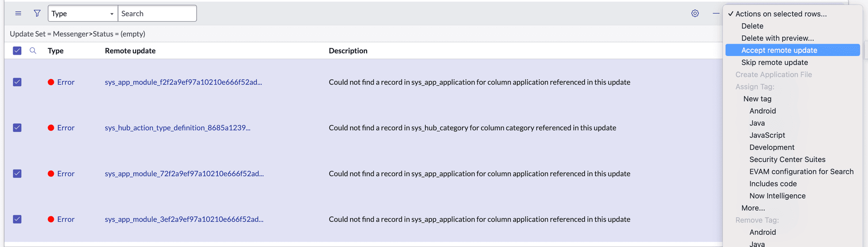
Task: Uncheck the sys_app_module_72f2a9ef row checkbox
Action: coord(17,173)
